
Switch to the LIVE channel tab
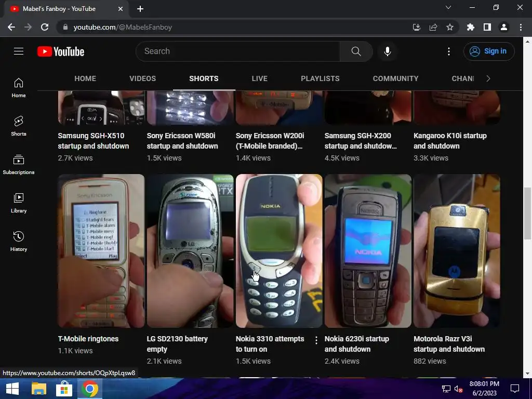point(260,78)
